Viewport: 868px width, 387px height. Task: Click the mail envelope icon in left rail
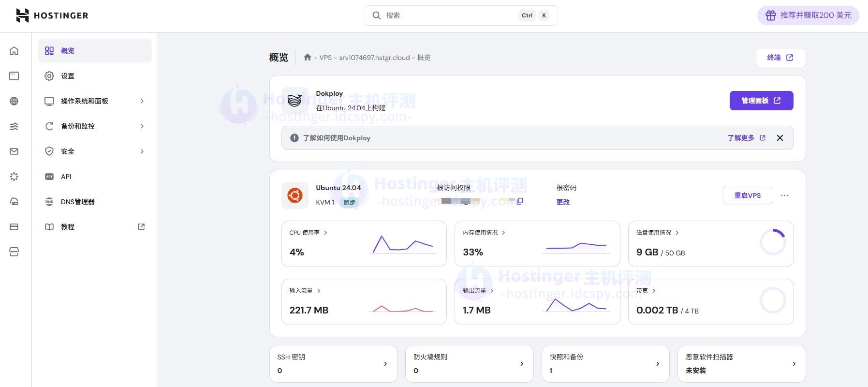tap(14, 151)
